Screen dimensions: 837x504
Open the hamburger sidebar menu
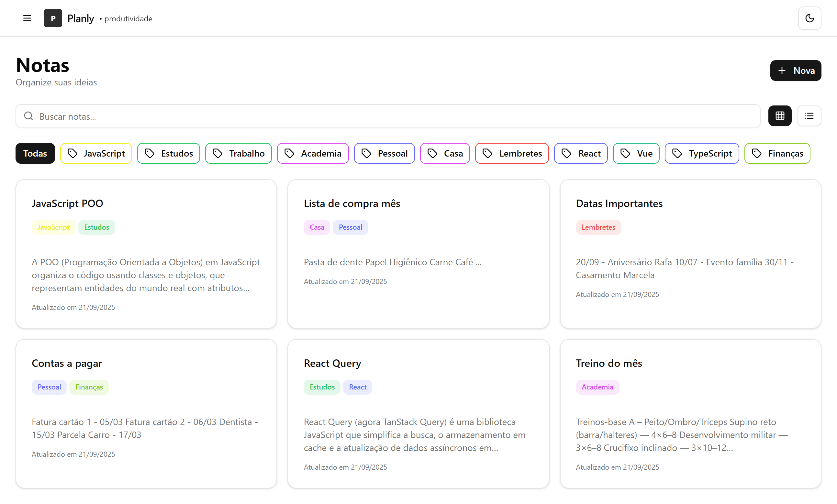(27, 18)
